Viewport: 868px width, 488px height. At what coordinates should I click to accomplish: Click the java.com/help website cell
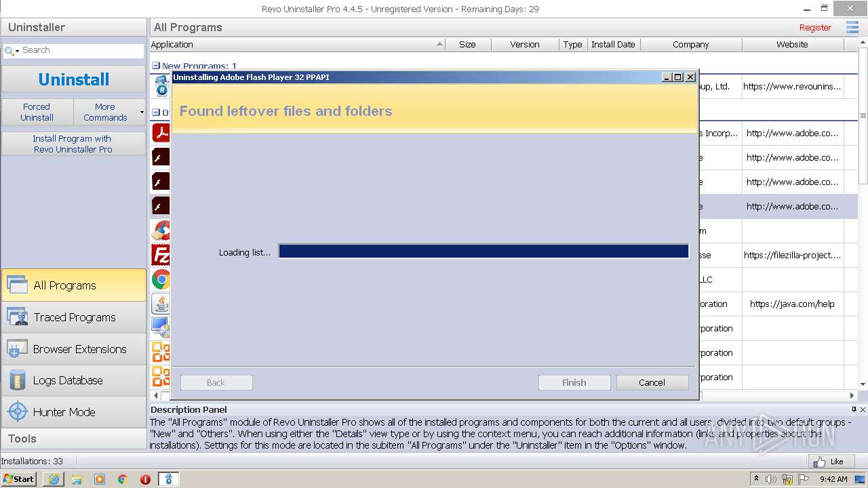coord(792,304)
